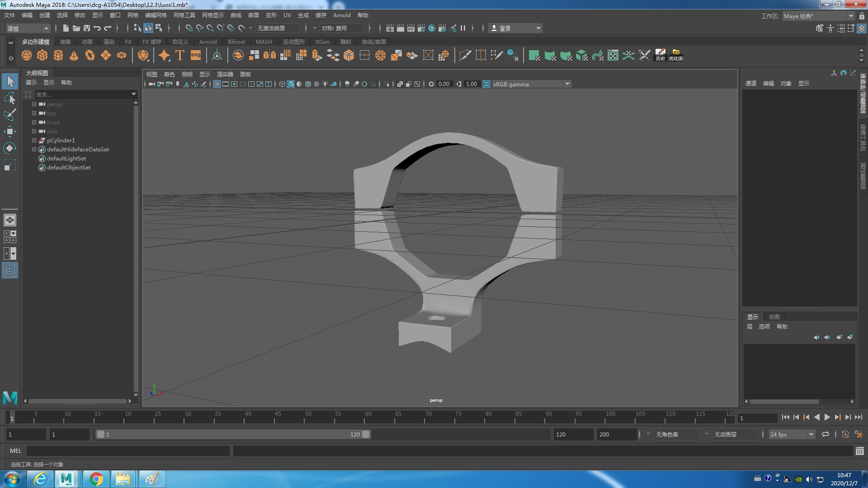Screen dimensions: 868x488
Task: Select defaultLightSet in the outliner
Action: coord(66,158)
